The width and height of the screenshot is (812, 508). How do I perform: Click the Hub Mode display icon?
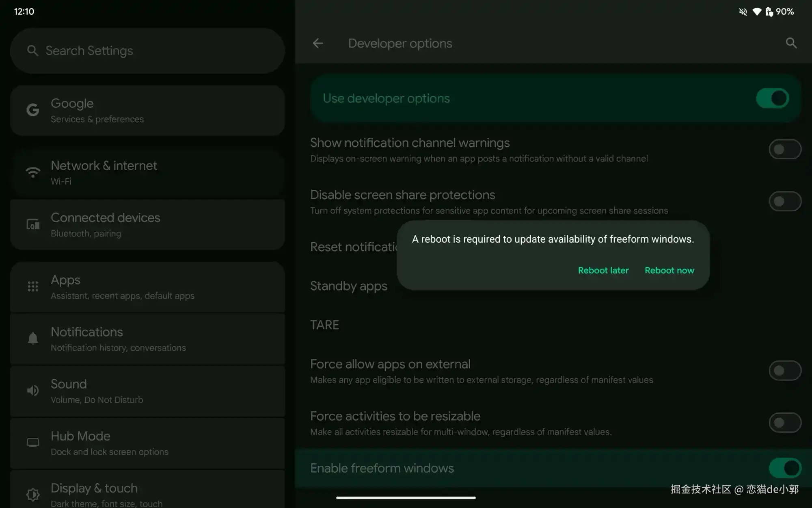click(33, 443)
